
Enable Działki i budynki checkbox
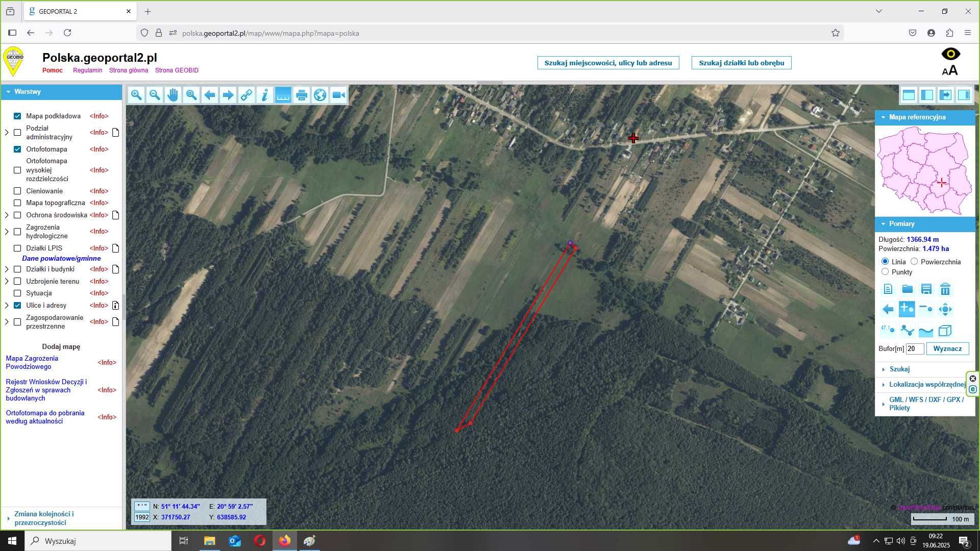(17, 269)
